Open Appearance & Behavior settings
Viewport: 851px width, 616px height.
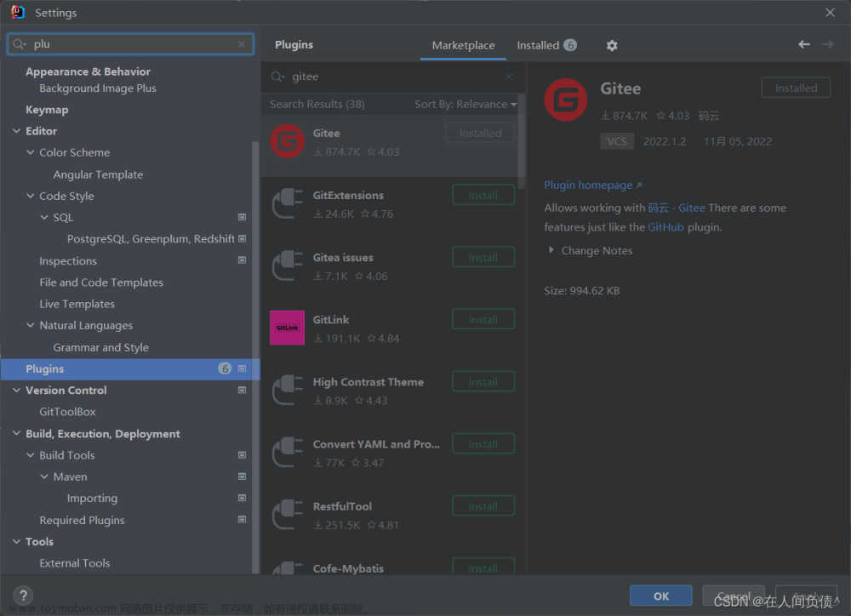pos(88,71)
